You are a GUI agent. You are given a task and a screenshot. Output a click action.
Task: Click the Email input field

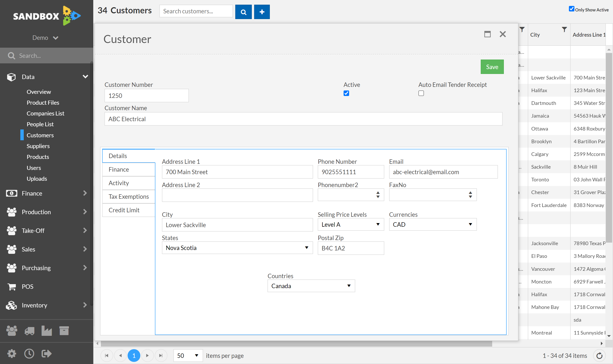coord(443,172)
